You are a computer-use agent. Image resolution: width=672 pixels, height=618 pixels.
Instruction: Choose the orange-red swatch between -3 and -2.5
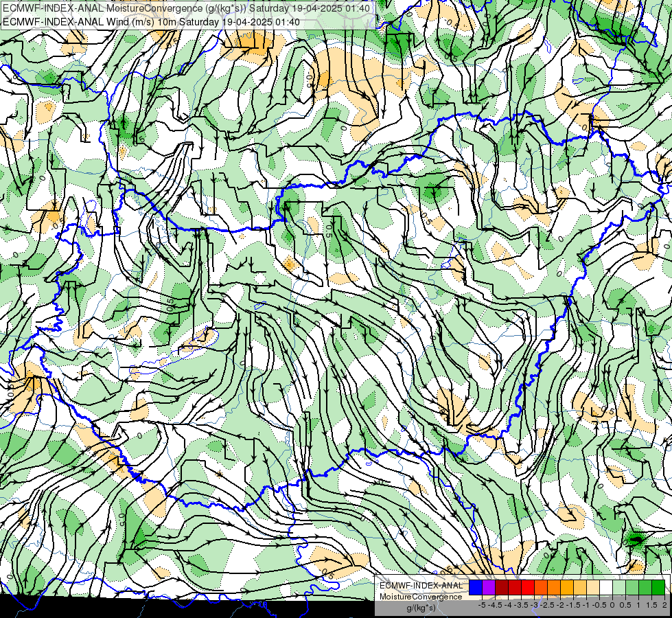tap(541, 587)
